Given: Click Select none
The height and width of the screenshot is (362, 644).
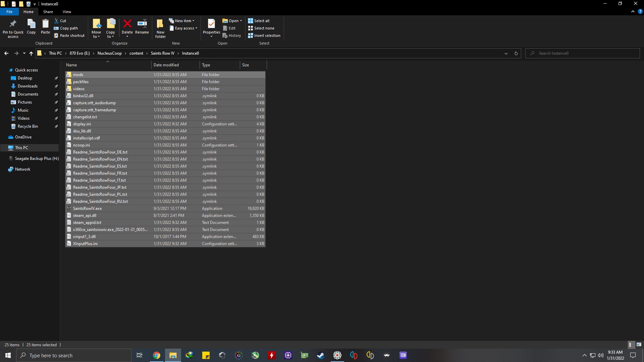Looking at the screenshot, I should (261, 28).
